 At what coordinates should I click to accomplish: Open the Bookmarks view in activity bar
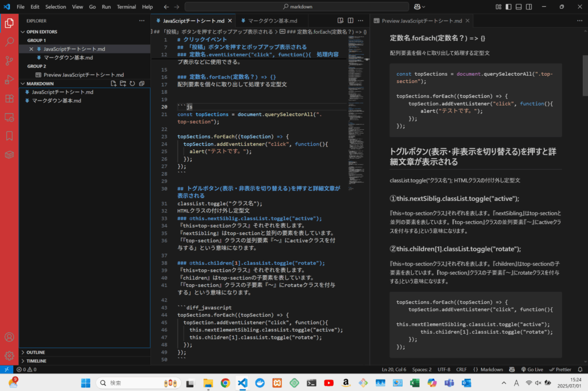(9, 136)
